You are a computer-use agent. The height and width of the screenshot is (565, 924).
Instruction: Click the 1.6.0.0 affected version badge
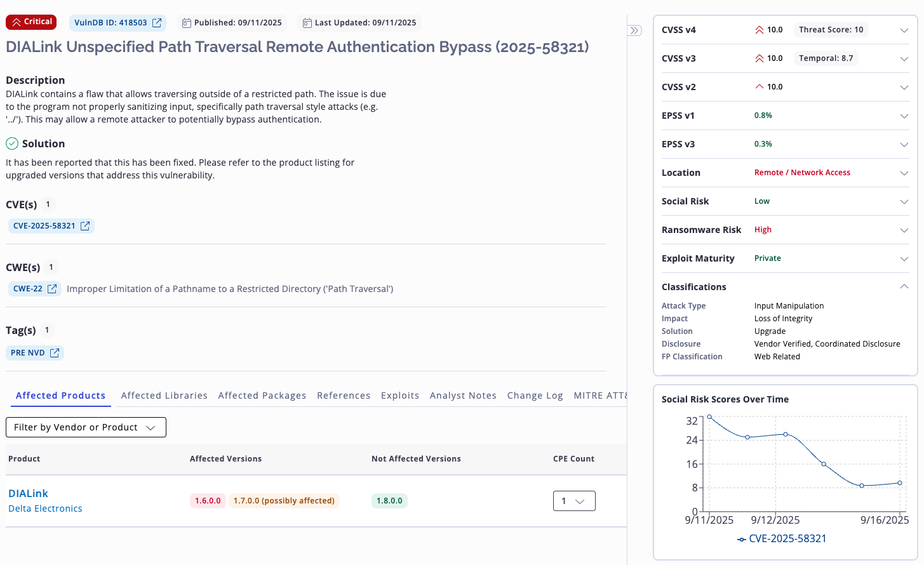click(x=208, y=501)
